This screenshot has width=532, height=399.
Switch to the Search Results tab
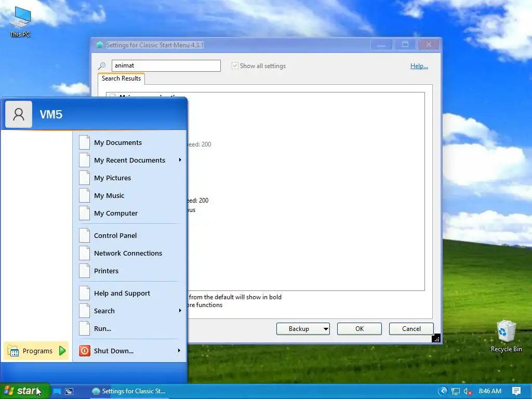click(121, 78)
